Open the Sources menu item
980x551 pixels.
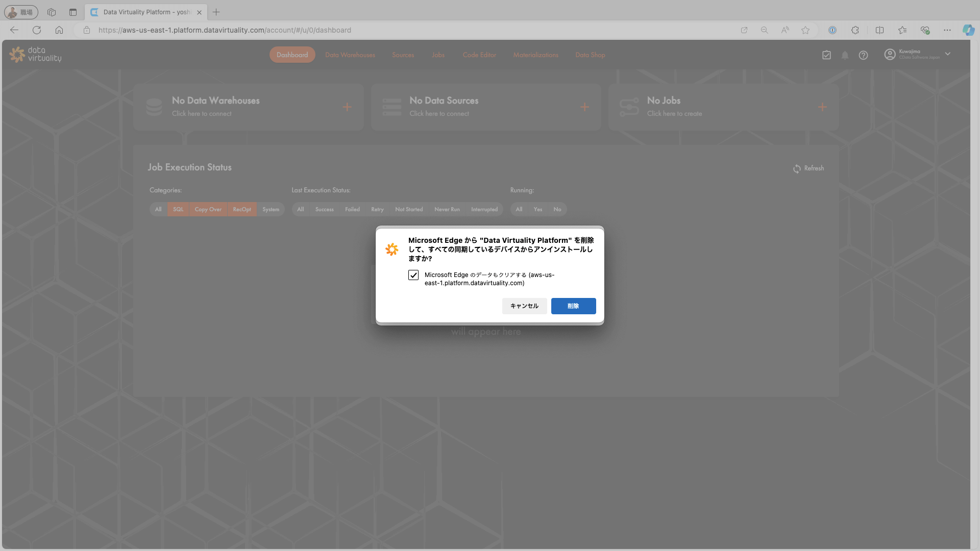[403, 55]
